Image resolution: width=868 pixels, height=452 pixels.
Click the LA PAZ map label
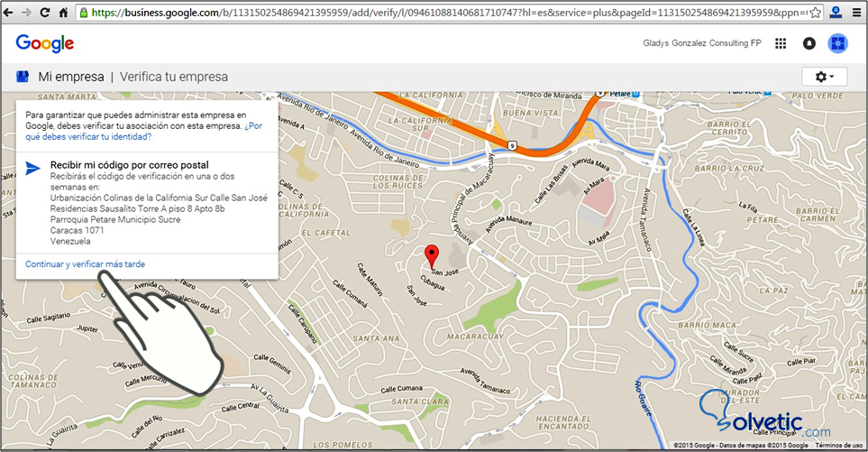pos(774,291)
